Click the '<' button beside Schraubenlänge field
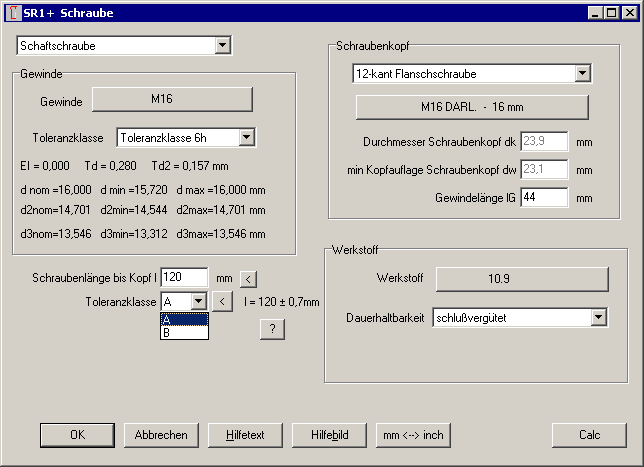644x467 pixels. pyautogui.click(x=249, y=278)
